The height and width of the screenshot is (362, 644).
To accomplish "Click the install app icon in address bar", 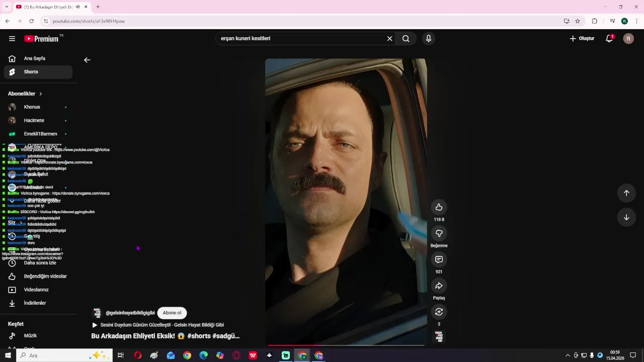I will click(567, 21).
